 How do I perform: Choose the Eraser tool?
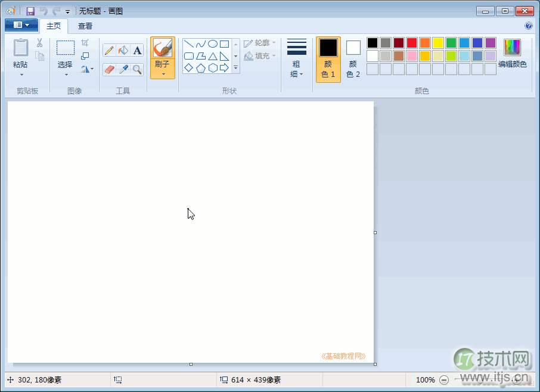click(109, 70)
